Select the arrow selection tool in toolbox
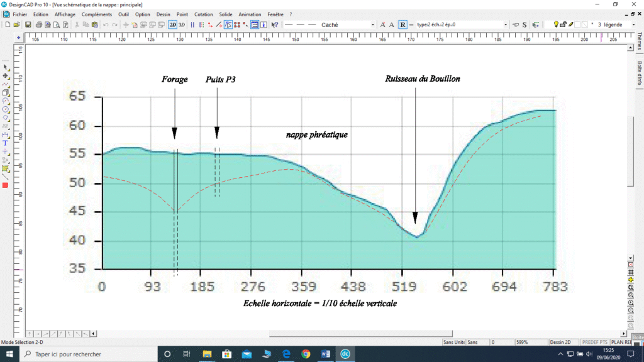Screen dimensions: 644x362 click(x=6, y=67)
